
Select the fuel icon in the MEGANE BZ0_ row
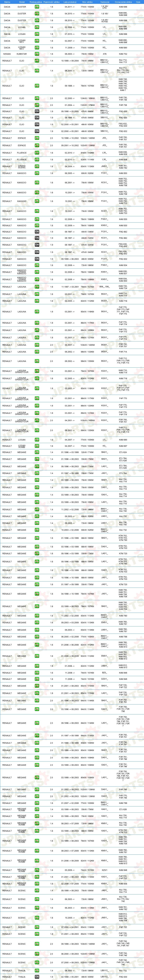coord(37,673)
